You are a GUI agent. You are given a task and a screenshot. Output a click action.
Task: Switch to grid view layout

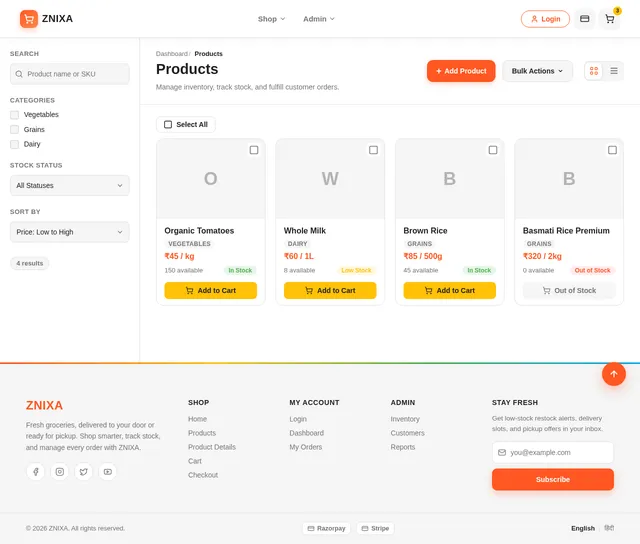(x=594, y=71)
